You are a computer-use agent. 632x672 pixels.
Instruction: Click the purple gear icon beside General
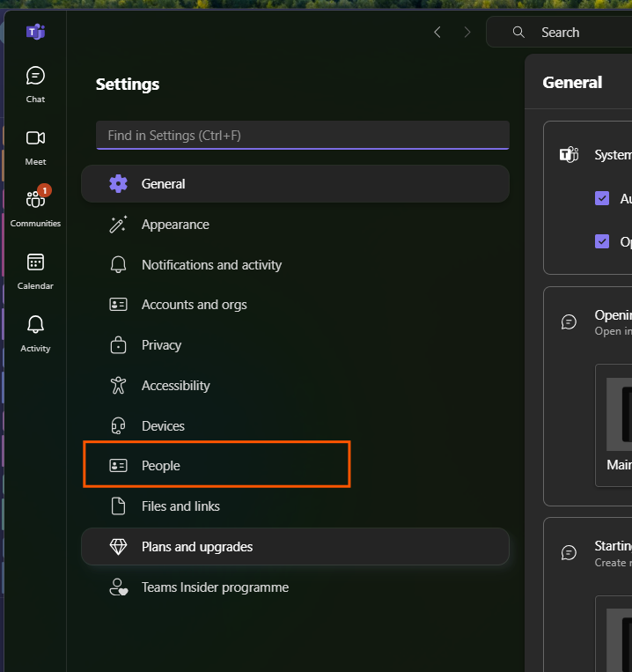point(119,184)
